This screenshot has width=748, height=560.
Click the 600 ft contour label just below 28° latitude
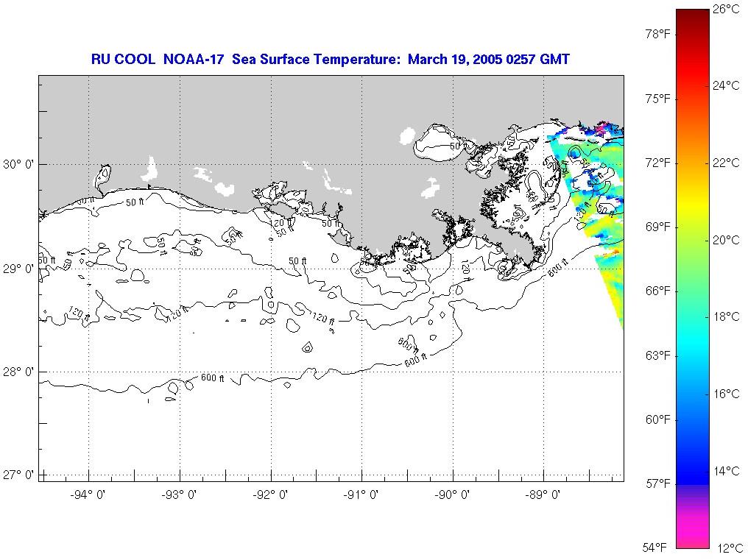point(212,378)
